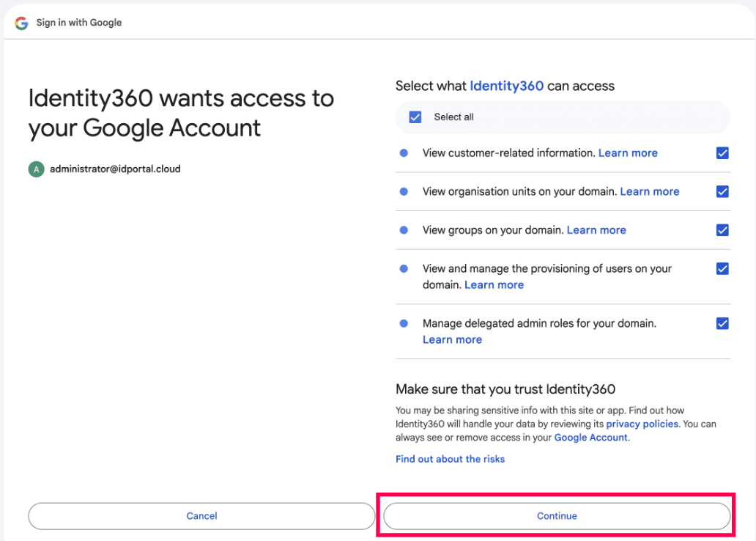Viewport: 756px width, 541px height.
Task: Open Learn more for organisation units
Action: pyautogui.click(x=649, y=192)
